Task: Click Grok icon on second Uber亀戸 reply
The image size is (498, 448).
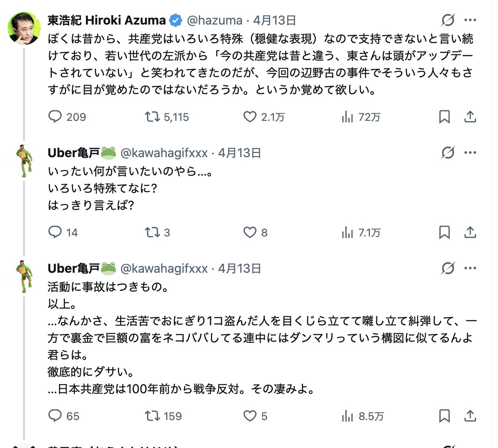Action: 448,268
